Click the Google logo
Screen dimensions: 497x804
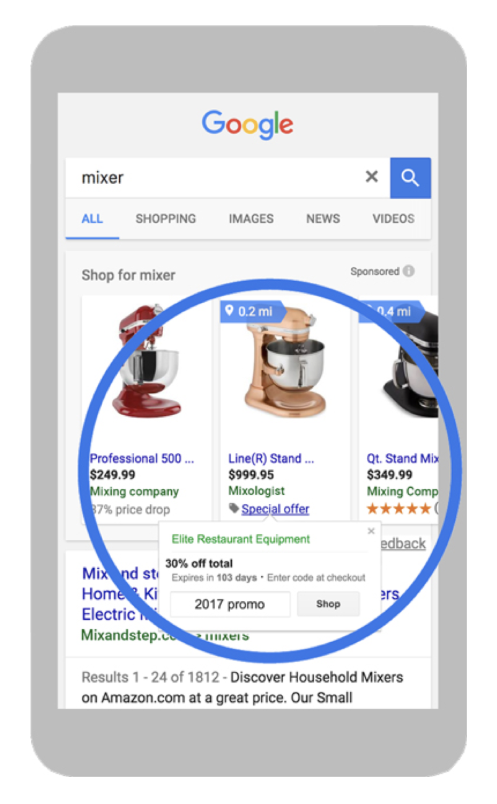click(248, 125)
